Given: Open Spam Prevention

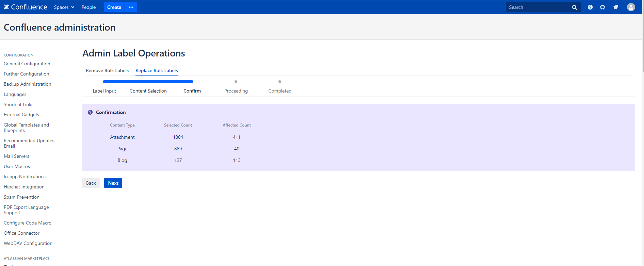Looking at the screenshot, I should (21, 197).
